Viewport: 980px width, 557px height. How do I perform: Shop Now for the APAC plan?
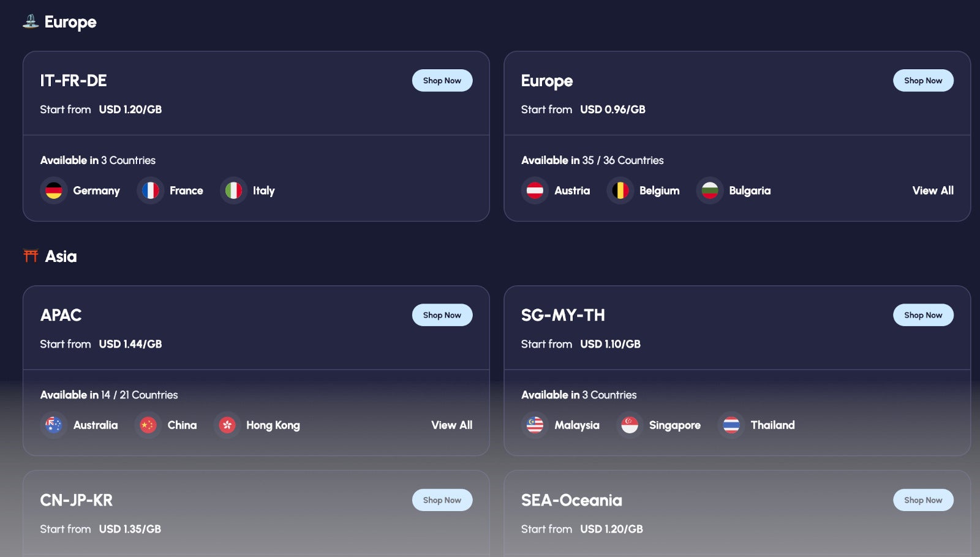pos(442,315)
